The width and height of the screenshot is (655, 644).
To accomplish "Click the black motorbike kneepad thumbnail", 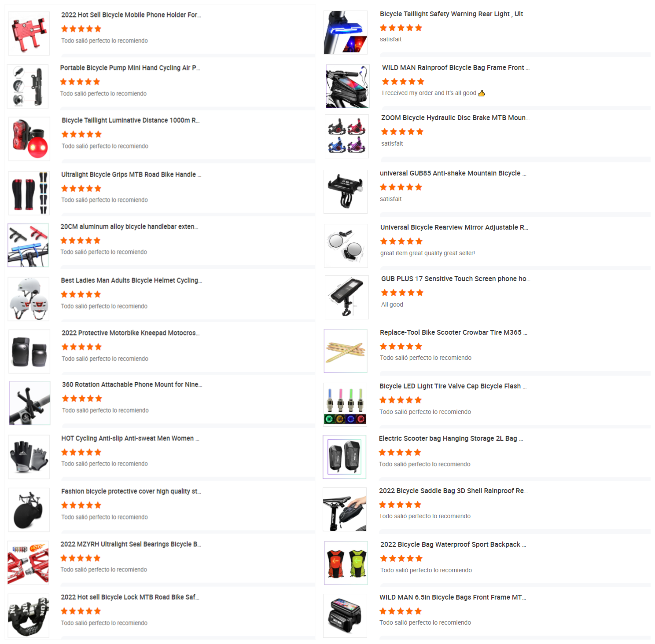I will tap(29, 351).
